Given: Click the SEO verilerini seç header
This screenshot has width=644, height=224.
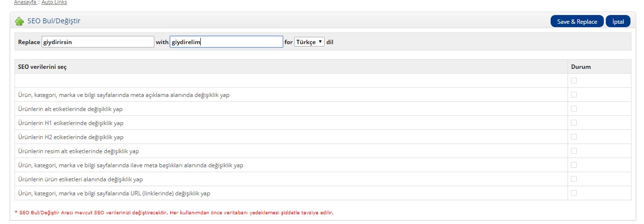Looking at the screenshot, I should pos(42,67).
